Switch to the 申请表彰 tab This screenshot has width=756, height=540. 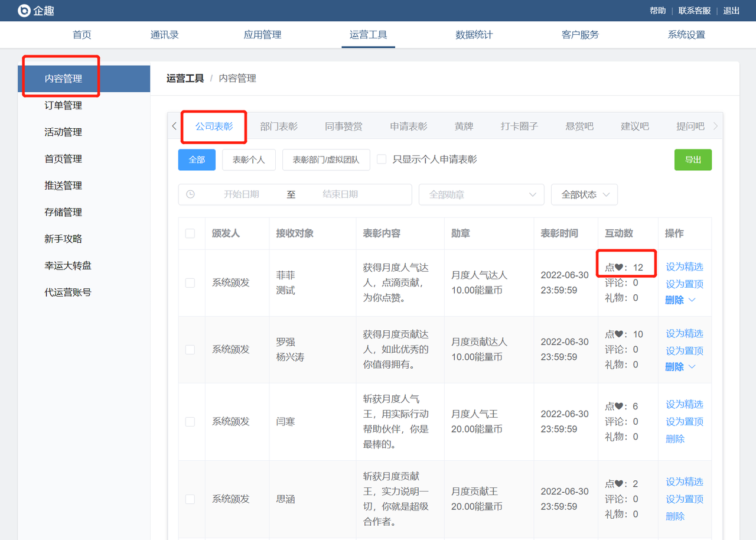coord(409,126)
